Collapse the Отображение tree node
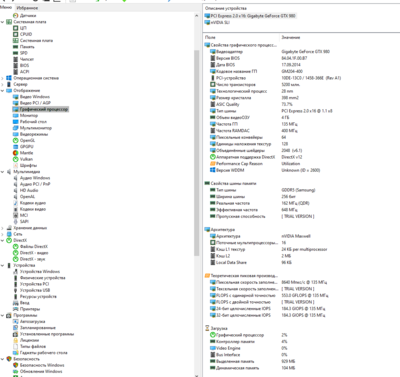Viewport: 400px width, 377px height. click(3, 90)
